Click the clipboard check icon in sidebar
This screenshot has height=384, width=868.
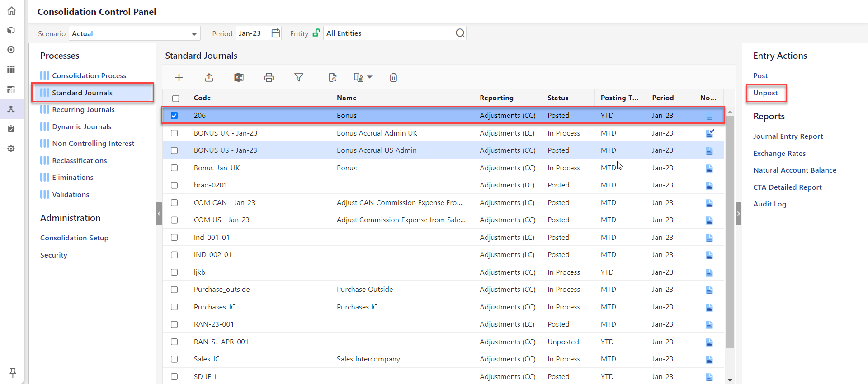pyautogui.click(x=12, y=129)
